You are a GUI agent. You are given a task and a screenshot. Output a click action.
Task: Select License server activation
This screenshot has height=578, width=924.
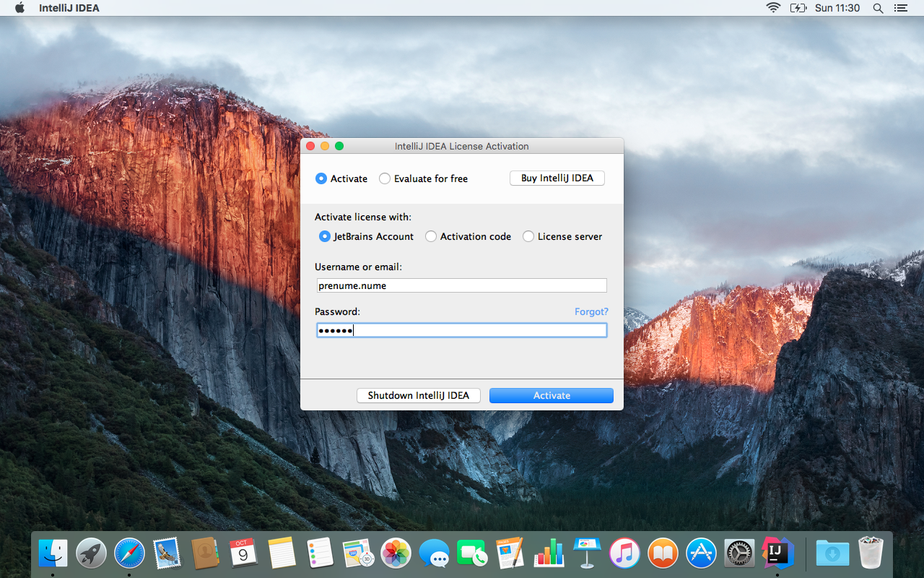coord(528,236)
